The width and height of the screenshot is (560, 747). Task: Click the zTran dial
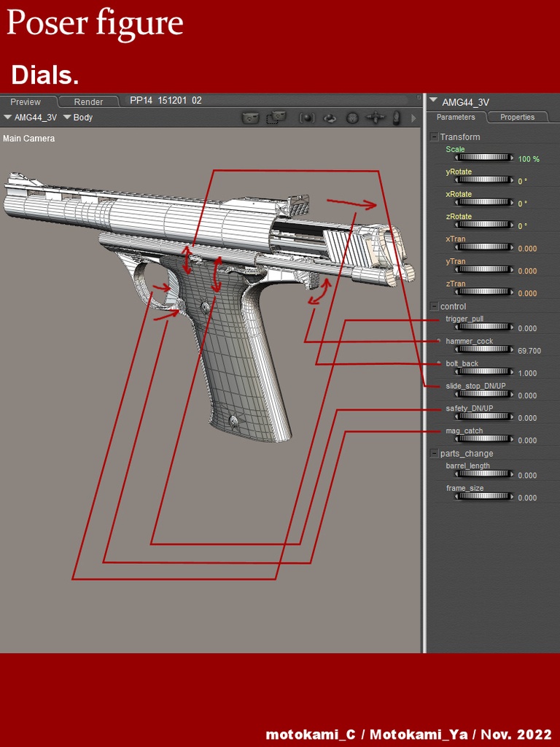pyautogui.click(x=484, y=292)
